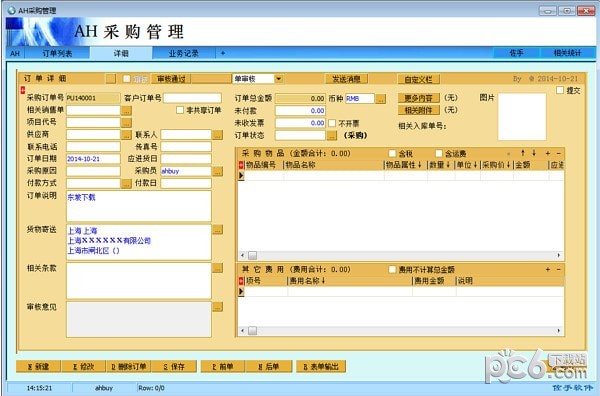Screen dimensions: 600x396
Task: Select row pointer arrow in 采购物品 grid
Action: pyautogui.click(x=241, y=176)
